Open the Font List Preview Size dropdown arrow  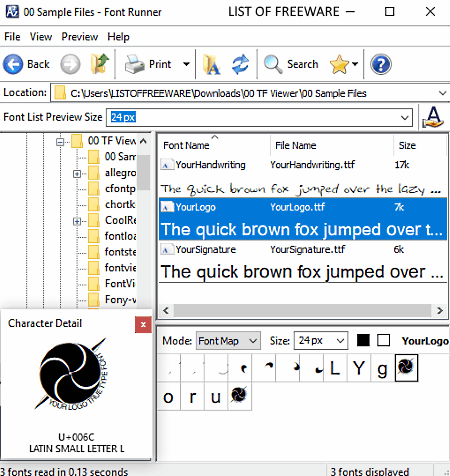[x=405, y=118]
